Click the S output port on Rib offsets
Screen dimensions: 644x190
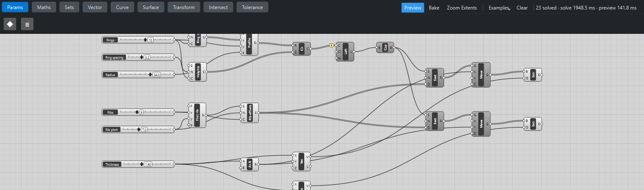[259, 113]
